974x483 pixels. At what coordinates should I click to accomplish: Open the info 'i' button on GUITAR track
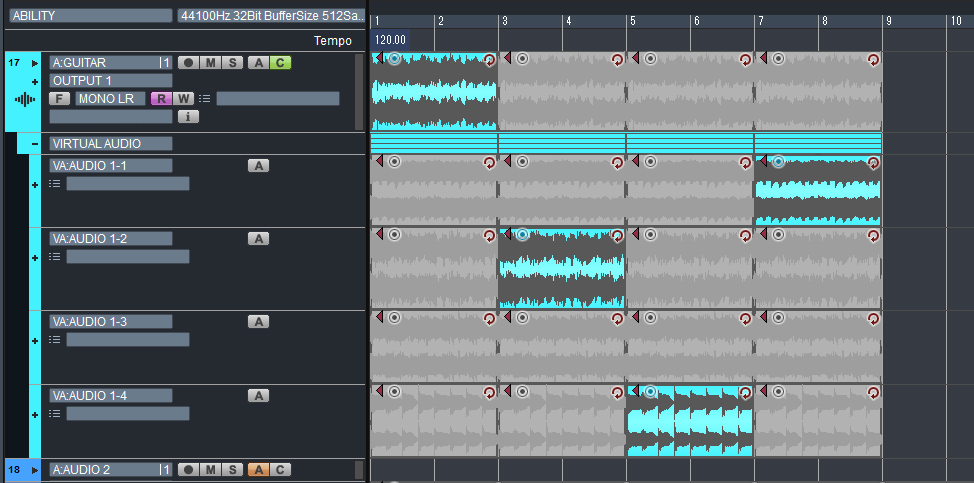pyautogui.click(x=188, y=116)
